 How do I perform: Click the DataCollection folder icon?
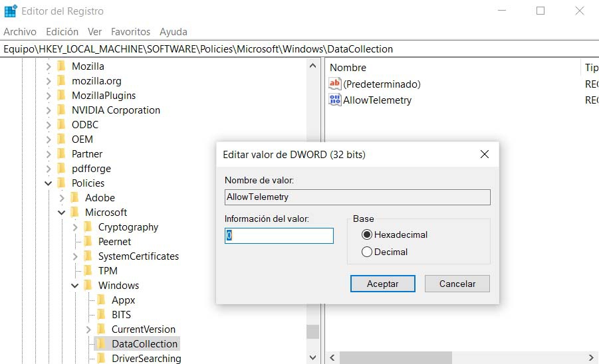[x=101, y=344]
